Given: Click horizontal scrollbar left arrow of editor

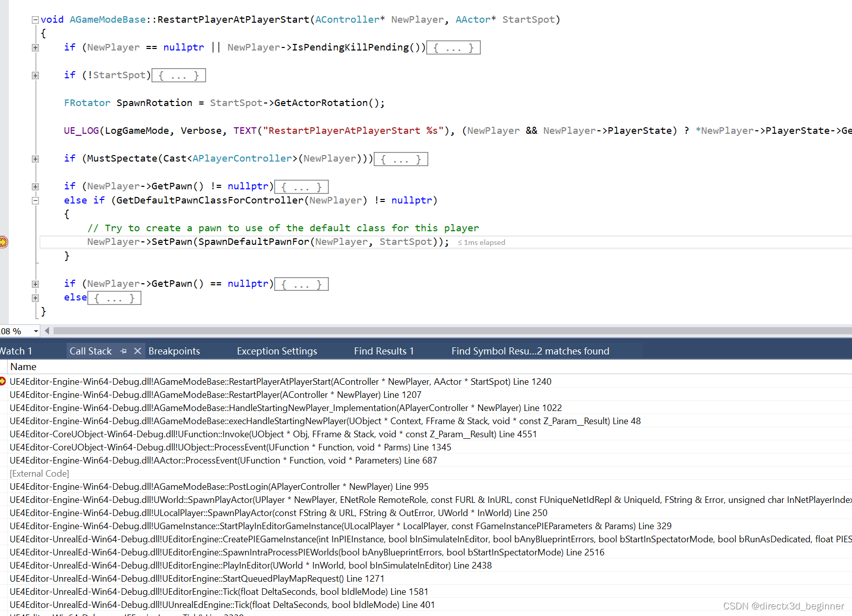Looking at the screenshot, I should 47,331.
